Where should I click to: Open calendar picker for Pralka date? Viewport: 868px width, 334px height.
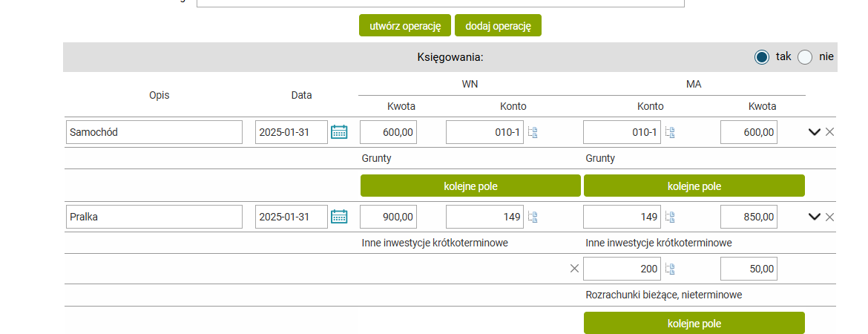[339, 217]
